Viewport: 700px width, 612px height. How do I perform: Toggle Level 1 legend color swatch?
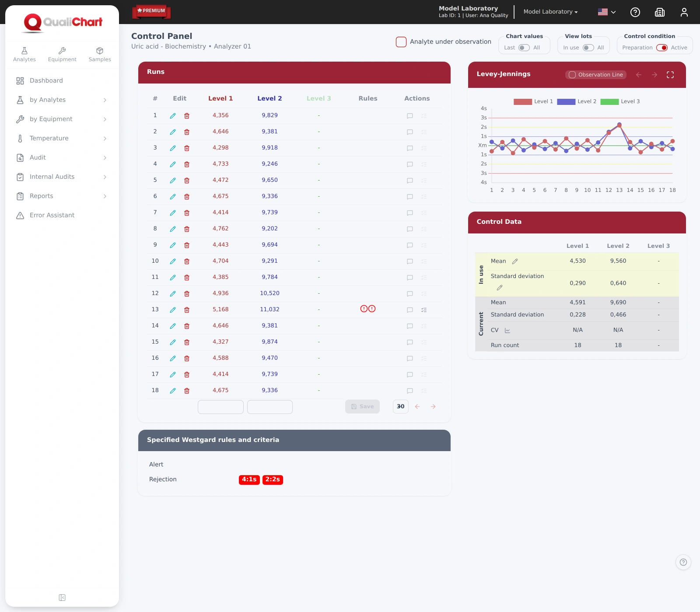[x=523, y=101]
